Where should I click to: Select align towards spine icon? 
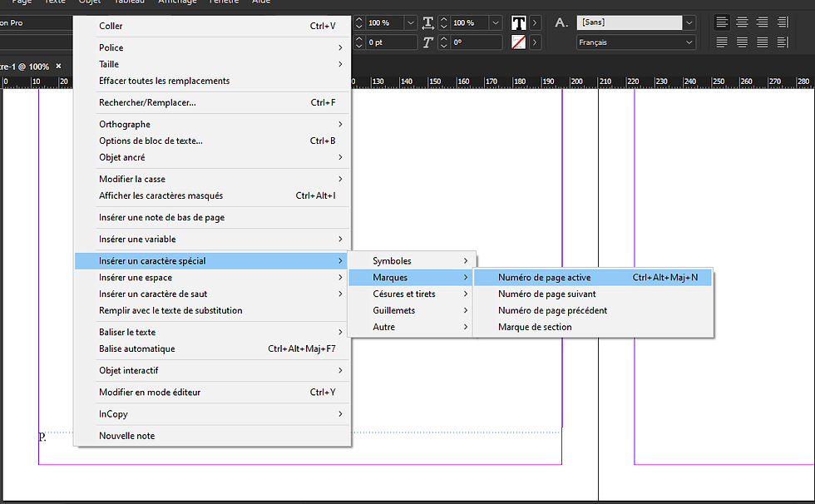point(783,22)
